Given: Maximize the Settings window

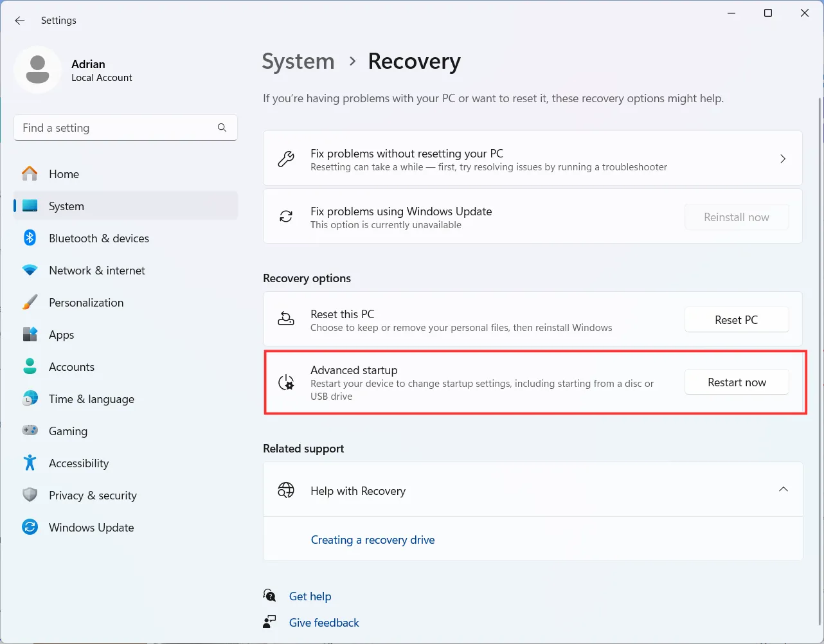Looking at the screenshot, I should [768, 13].
